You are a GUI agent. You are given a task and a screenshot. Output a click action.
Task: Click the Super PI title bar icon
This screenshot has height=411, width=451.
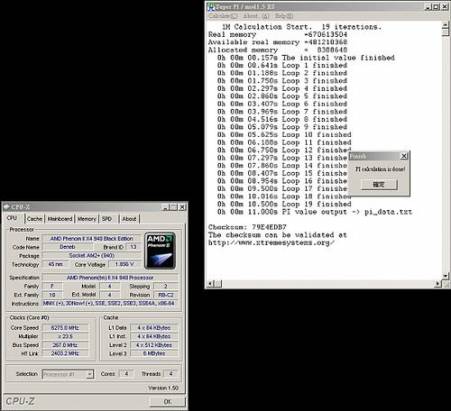[x=211, y=7]
